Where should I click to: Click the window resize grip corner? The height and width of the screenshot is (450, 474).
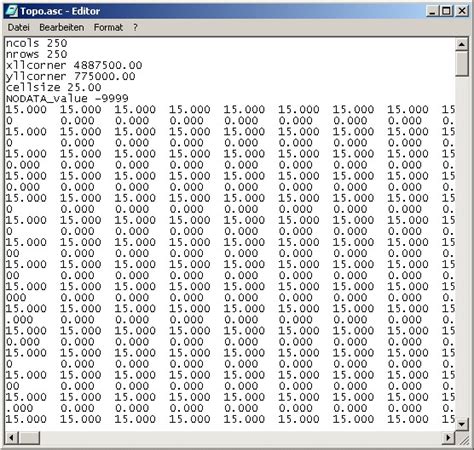click(x=462, y=438)
